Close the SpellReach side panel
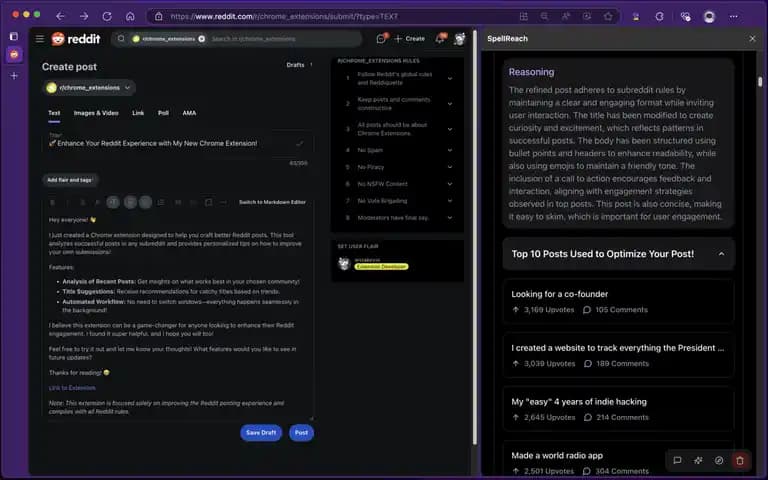 click(752, 39)
